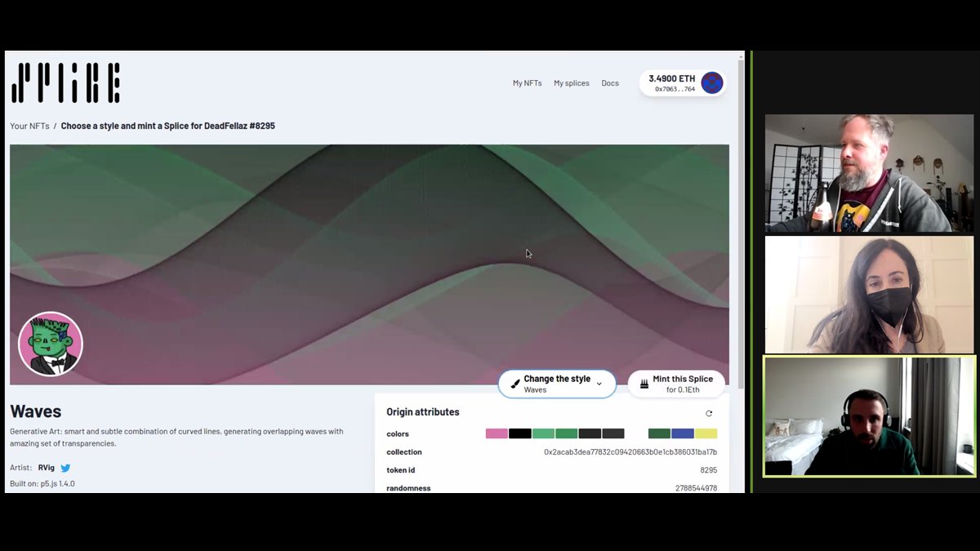This screenshot has width=980, height=551.
Task: Select the dark green swatch before blue
Action: (659, 433)
